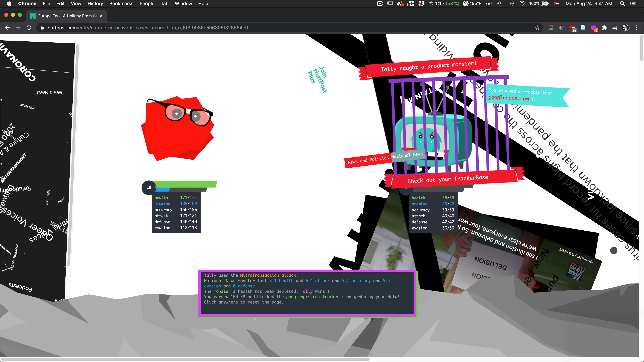Open the media controls playlist icon
Screen dimensions: 644x362
[x=615, y=28]
